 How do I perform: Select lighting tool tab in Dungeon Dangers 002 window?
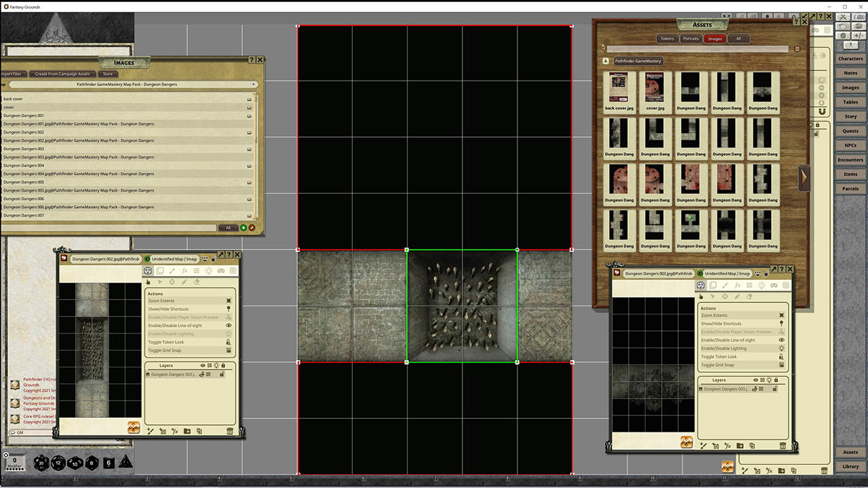pos(209,271)
